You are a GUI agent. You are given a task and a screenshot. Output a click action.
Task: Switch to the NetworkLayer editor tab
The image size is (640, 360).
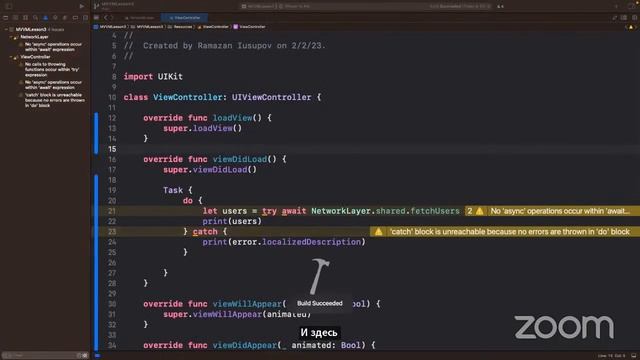(140, 18)
